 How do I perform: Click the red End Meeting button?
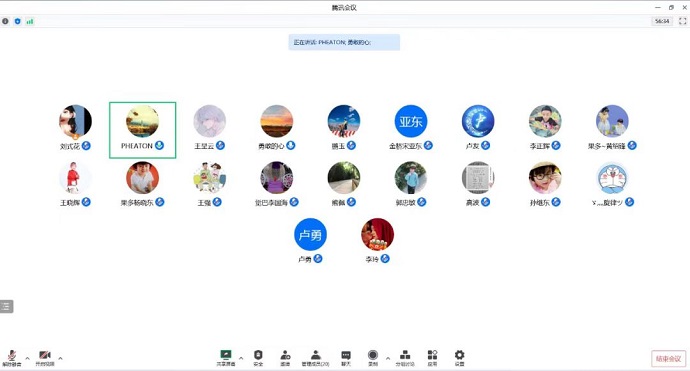(668, 359)
